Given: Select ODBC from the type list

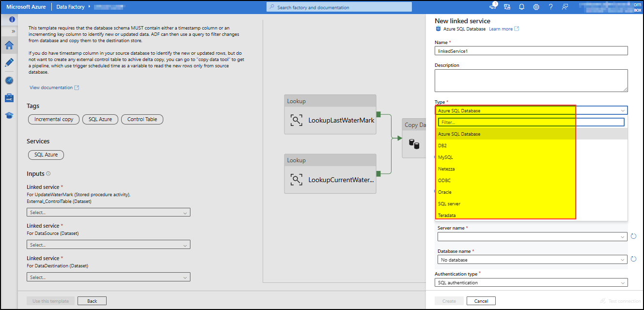Looking at the screenshot, I should coord(532,180).
